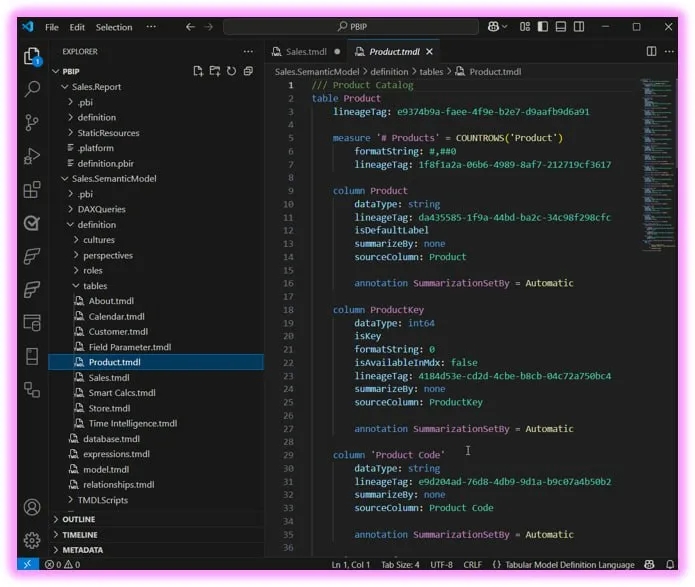
Task: Open the Selection menu
Action: 114,27
